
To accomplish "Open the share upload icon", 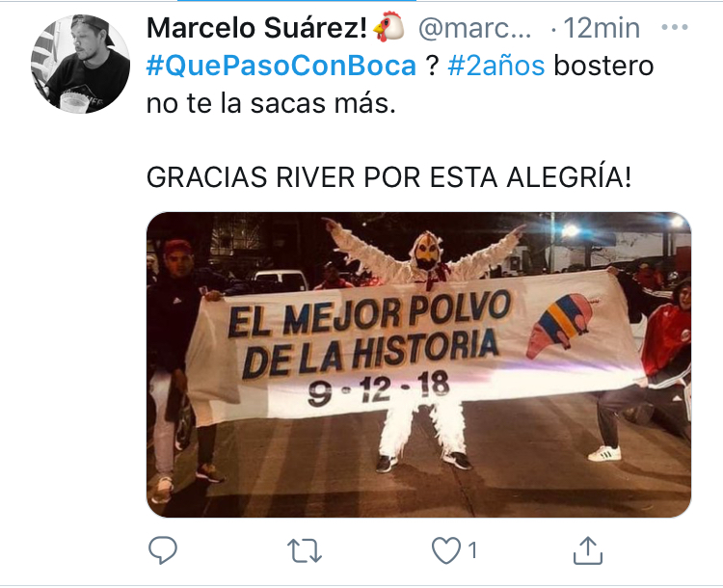I will [588, 550].
